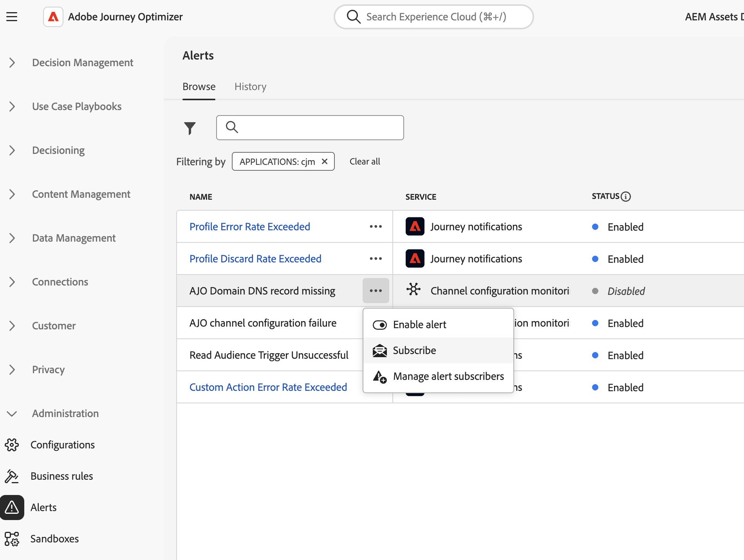Toggle Enable alert in the context menu
The width and height of the screenshot is (744, 560).
click(419, 325)
